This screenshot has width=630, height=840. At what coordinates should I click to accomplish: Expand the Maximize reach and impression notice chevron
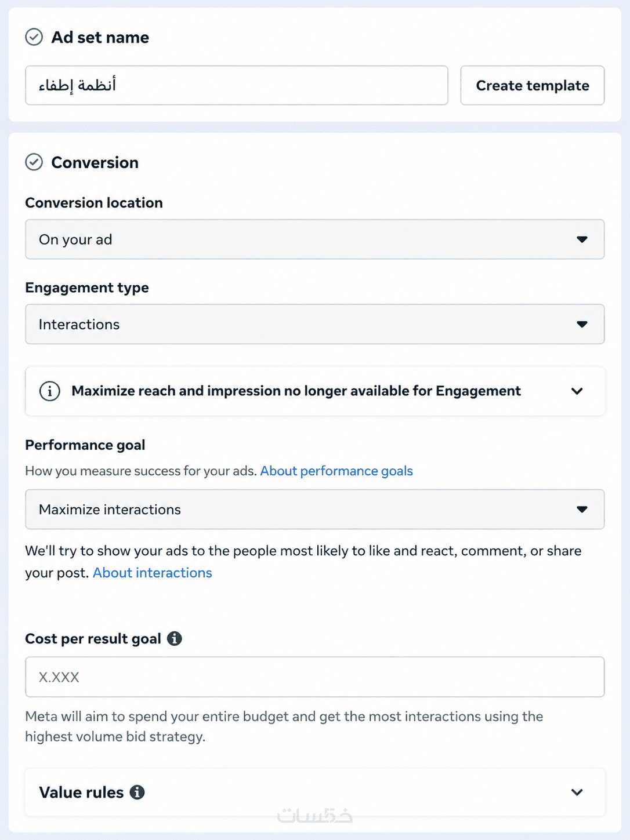click(577, 391)
